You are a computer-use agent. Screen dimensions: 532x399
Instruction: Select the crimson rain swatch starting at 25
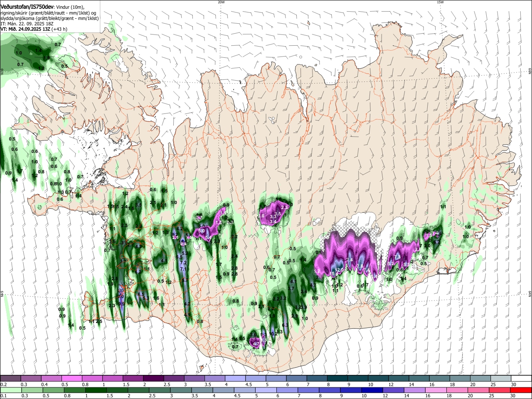tap(499, 390)
